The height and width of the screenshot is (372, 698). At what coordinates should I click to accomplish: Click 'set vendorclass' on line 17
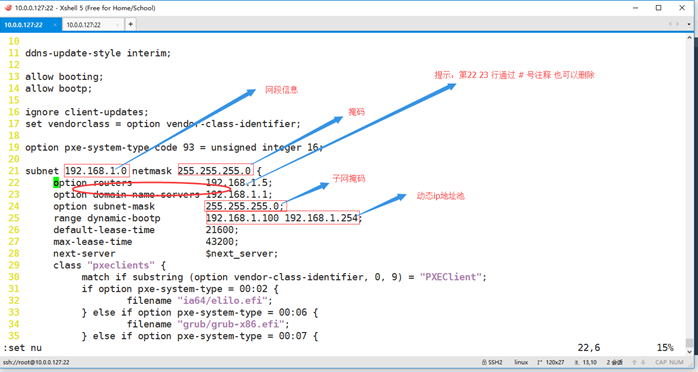(67, 124)
